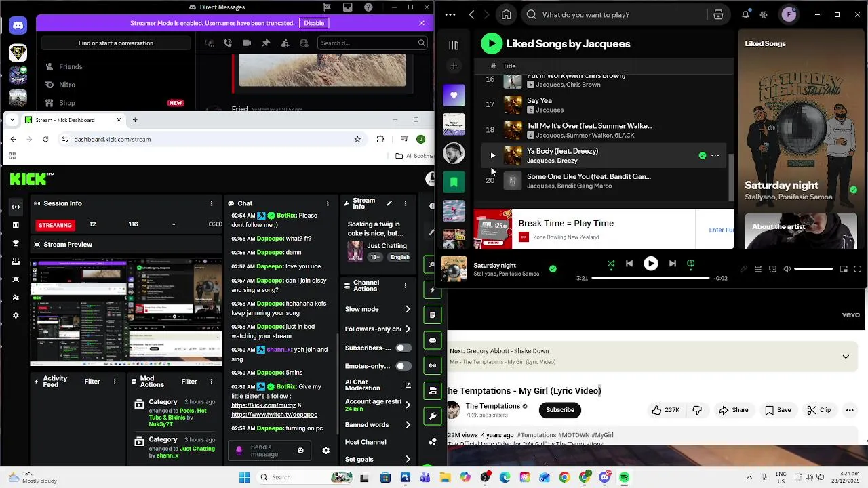Skip to previous track in Spotify

[x=629, y=264]
